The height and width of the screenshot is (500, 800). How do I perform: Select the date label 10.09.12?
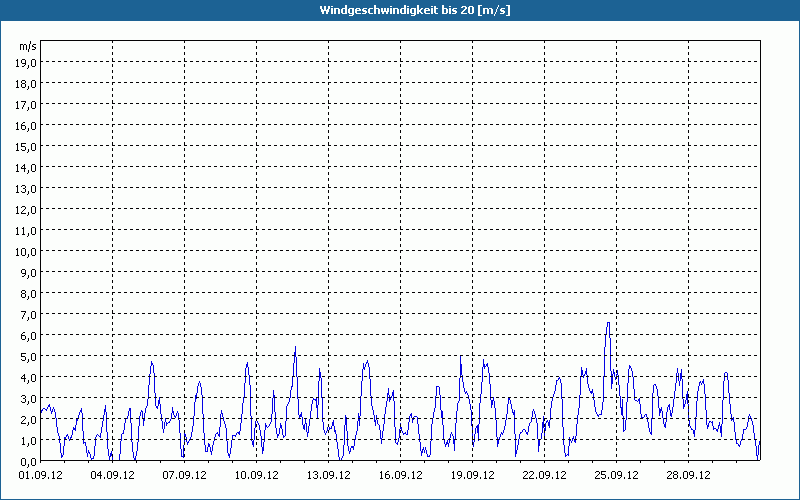click(256, 475)
